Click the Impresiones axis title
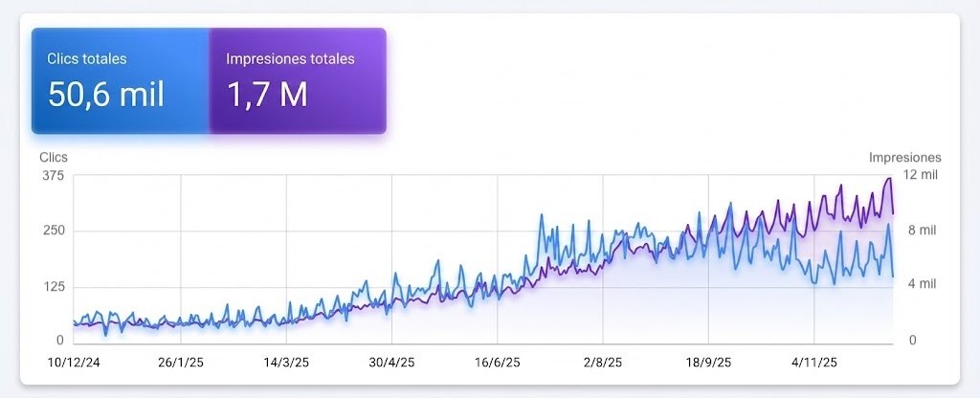980x398 pixels. 904,157
